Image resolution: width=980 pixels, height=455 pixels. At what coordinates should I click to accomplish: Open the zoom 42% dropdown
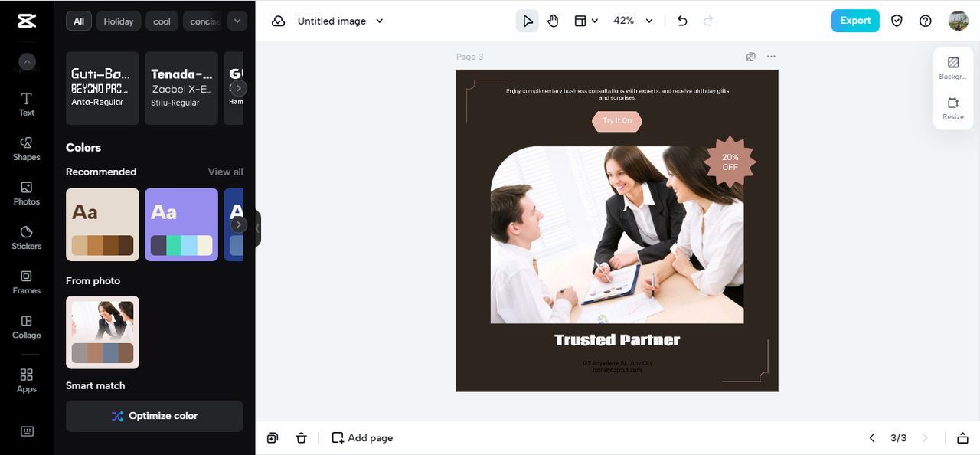pos(633,21)
